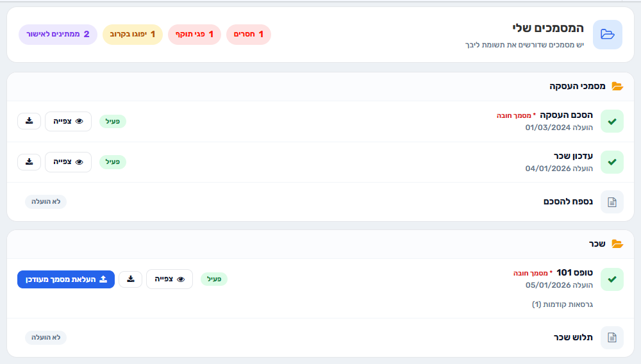This screenshot has width=641, height=364.
Task: Click the המסמכים שלי page heading
Action: (548, 28)
